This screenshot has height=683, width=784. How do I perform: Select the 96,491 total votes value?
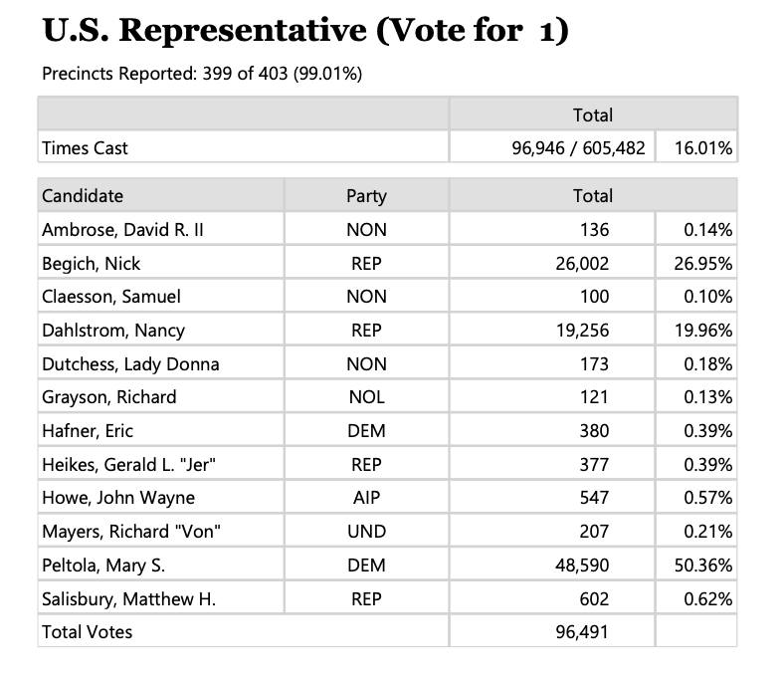[581, 631]
